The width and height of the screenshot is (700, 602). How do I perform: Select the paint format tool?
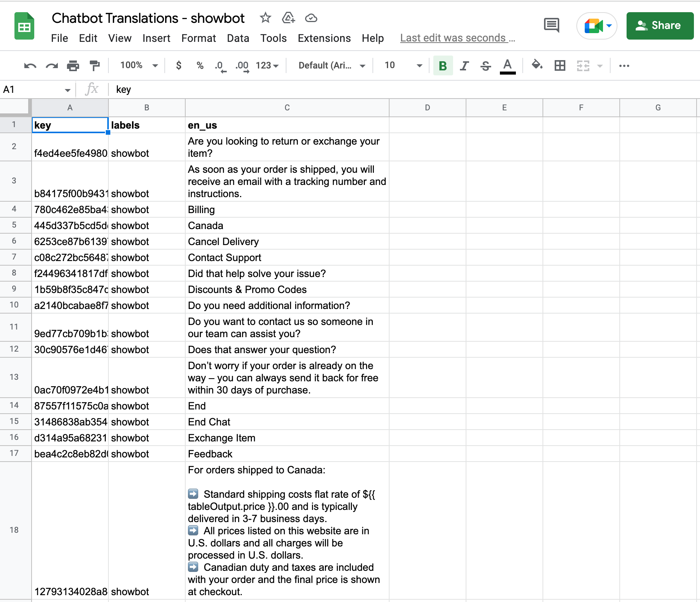[94, 66]
